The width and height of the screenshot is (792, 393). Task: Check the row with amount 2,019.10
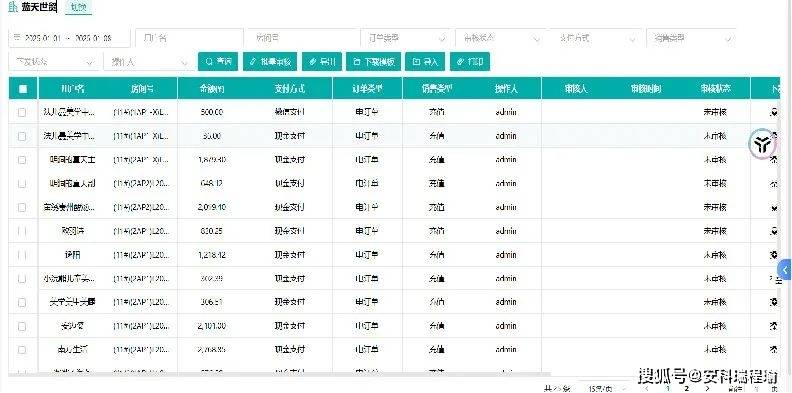22,208
